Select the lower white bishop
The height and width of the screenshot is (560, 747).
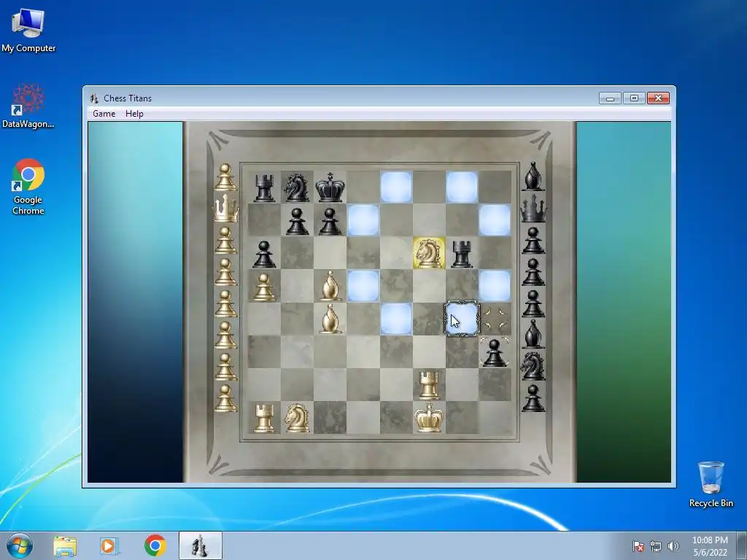pyautogui.click(x=330, y=319)
